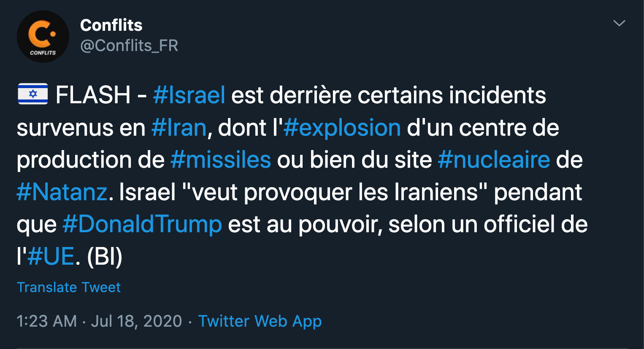
Task: Open the Conflits display name
Action: tap(111, 25)
